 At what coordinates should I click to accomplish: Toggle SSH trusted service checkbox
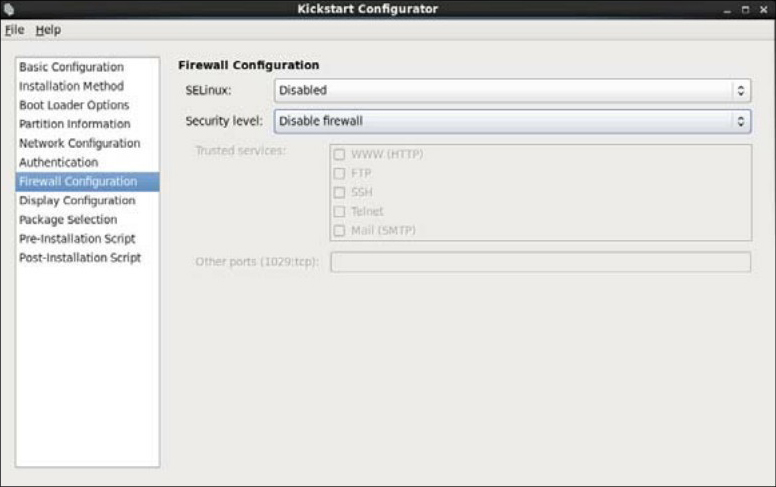pyautogui.click(x=339, y=193)
